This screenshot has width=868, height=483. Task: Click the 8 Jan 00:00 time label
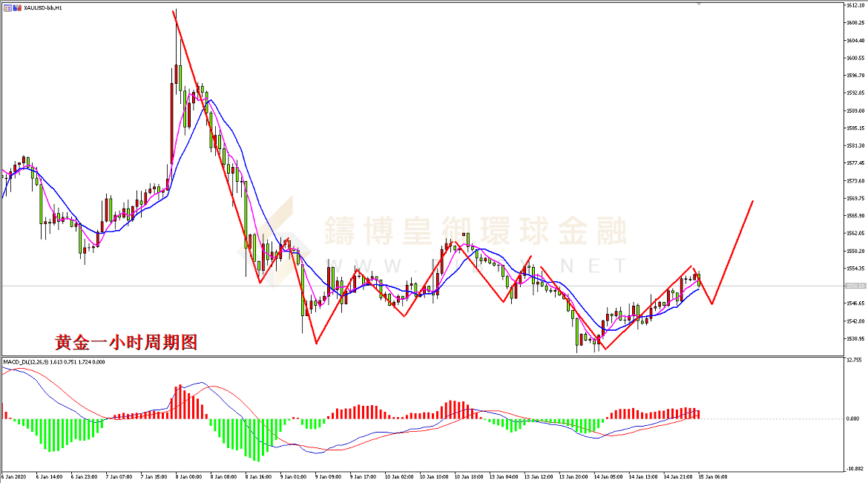(x=188, y=476)
